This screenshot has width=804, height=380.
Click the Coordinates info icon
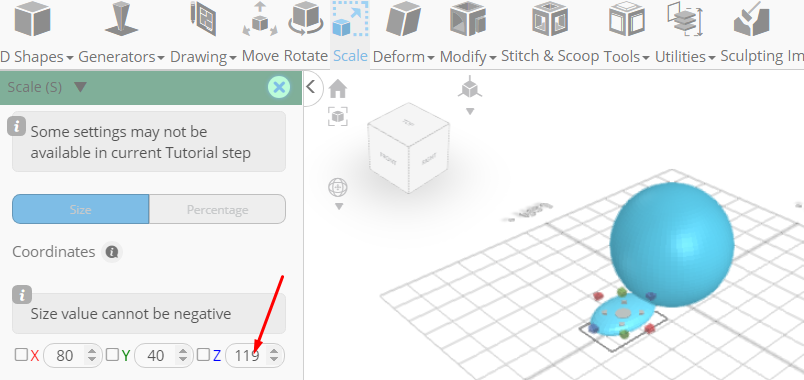112,252
